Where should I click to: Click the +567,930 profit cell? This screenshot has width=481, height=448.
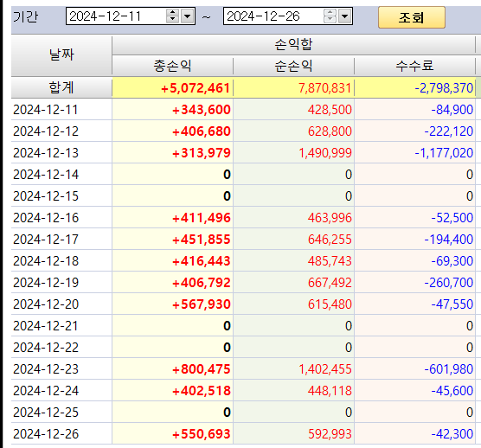[x=173, y=304]
